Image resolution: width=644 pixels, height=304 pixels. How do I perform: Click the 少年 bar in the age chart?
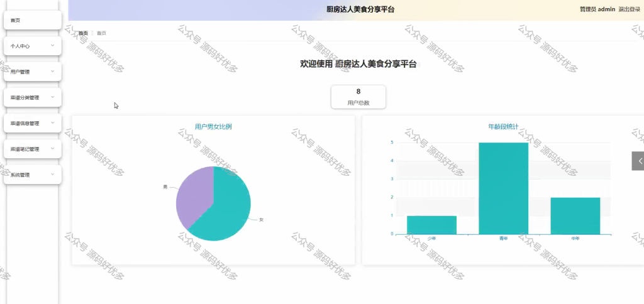click(x=431, y=225)
